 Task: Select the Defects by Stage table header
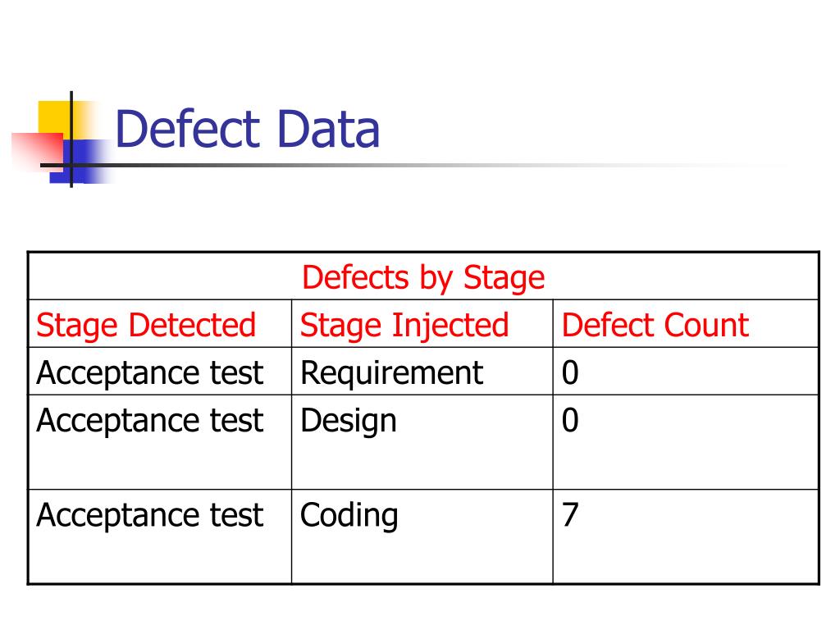(423, 276)
